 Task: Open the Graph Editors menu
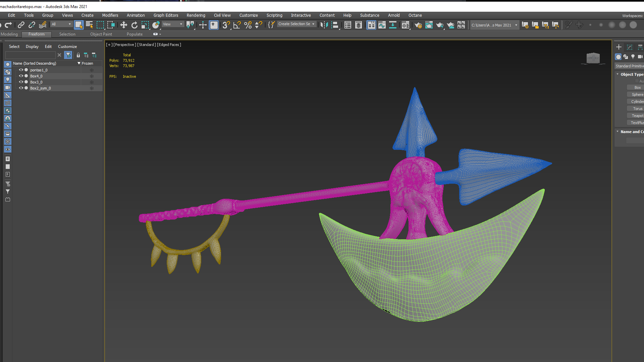(166, 15)
